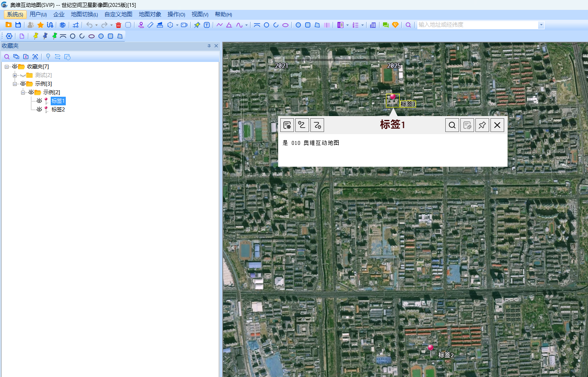Click the label properties icon in 标签1 popup
The image size is (588, 377).
click(287, 125)
